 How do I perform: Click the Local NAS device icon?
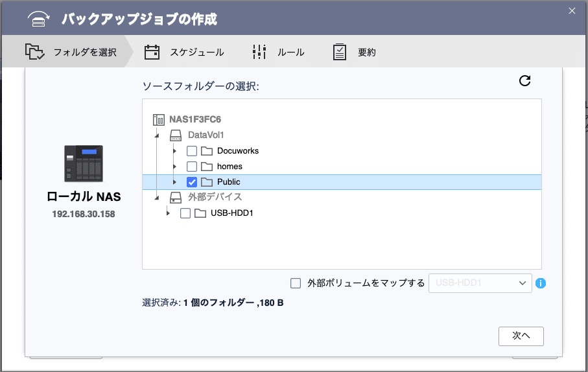coord(84,163)
